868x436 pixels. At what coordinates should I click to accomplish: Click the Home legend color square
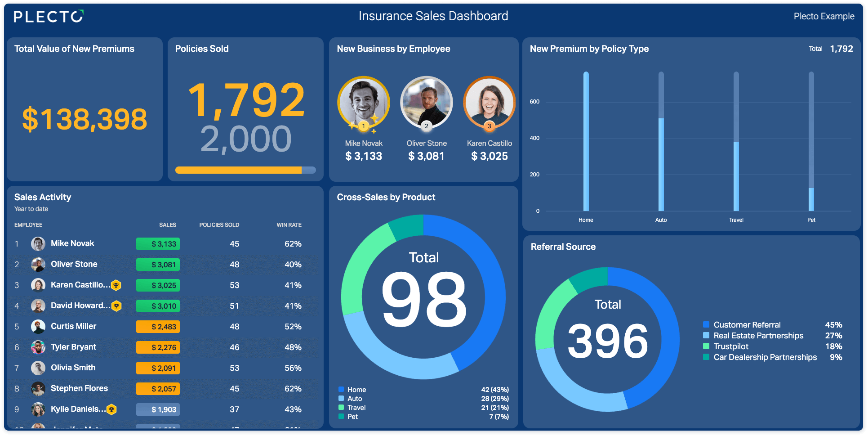coord(341,390)
